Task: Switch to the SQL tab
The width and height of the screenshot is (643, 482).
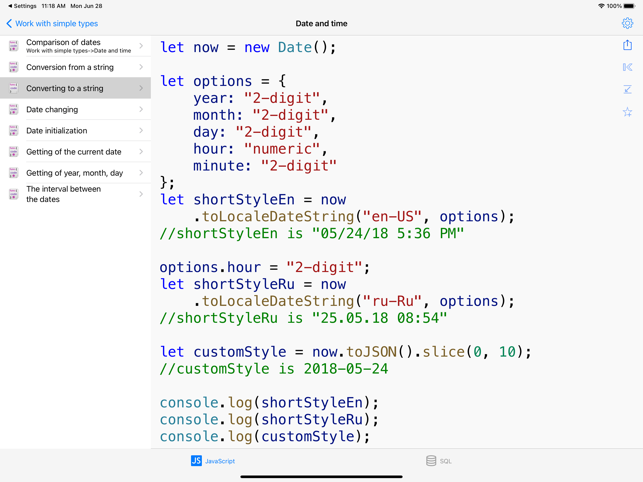Action: [439, 461]
